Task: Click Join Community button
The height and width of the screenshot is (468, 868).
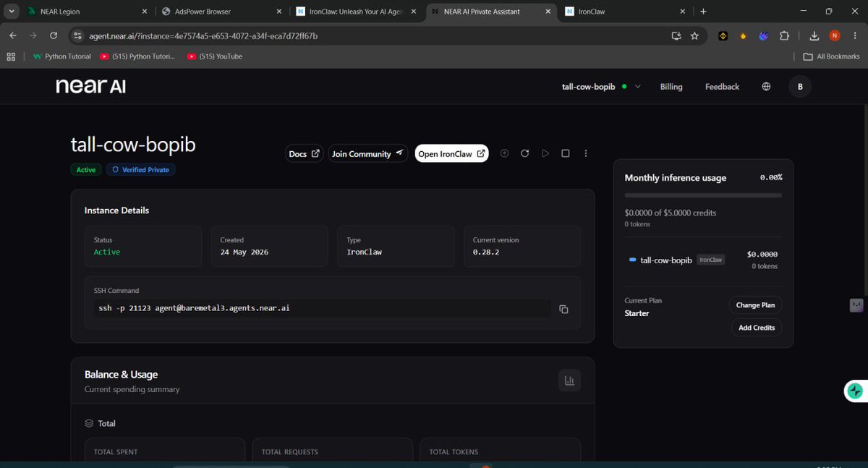Action: [368, 153]
